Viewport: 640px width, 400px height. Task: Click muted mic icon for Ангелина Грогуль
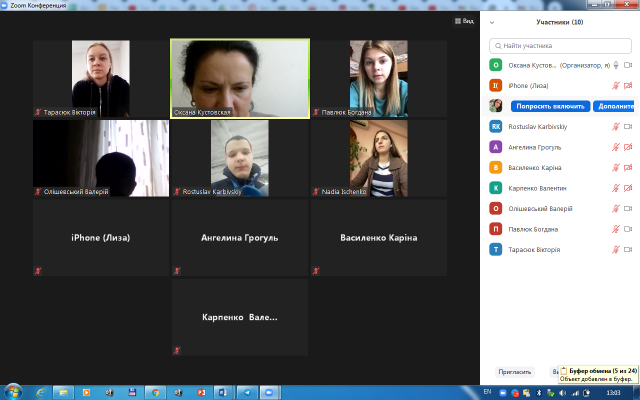tap(616, 147)
